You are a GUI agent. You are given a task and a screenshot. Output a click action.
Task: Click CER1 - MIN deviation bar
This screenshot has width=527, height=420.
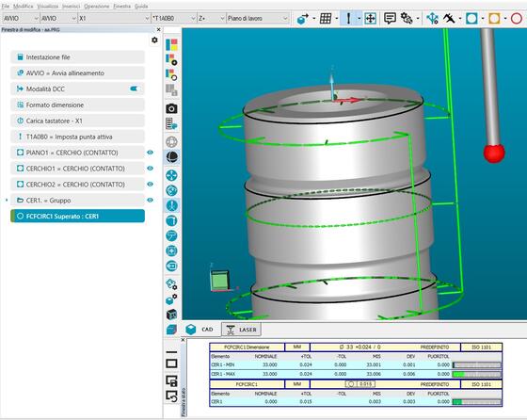point(476,364)
